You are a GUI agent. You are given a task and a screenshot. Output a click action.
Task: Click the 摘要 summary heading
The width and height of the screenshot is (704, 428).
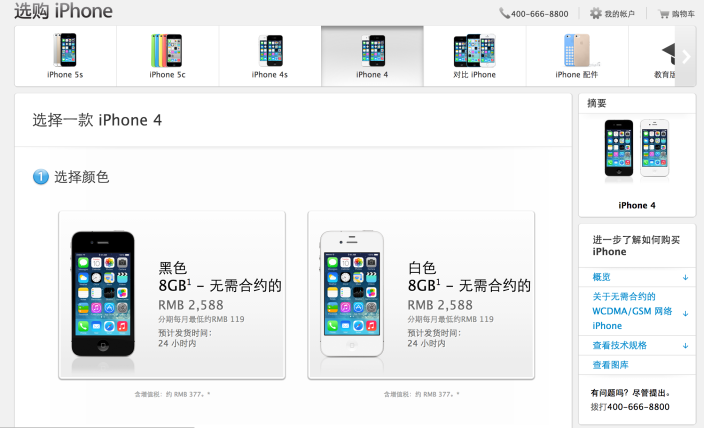point(597,103)
